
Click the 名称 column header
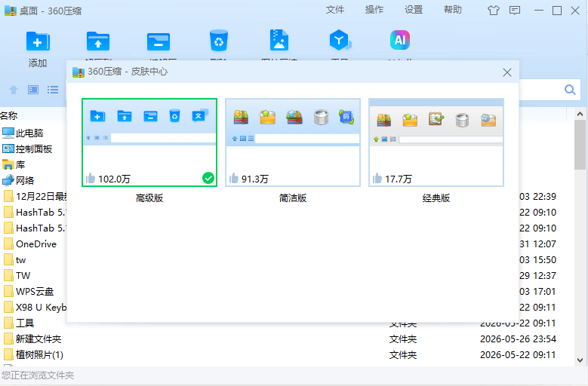[9, 115]
